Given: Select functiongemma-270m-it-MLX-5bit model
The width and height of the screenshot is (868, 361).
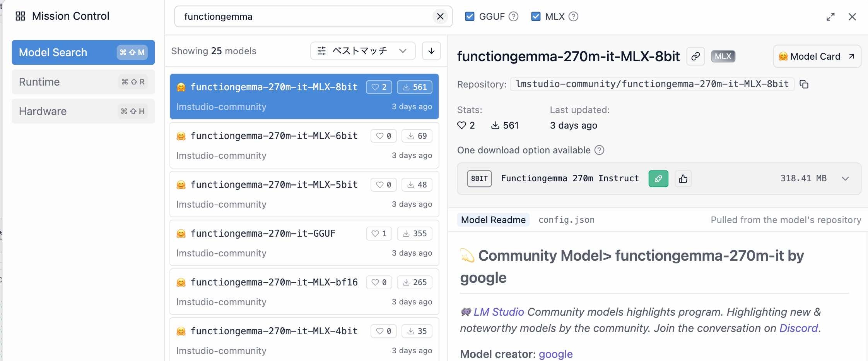Looking at the screenshot, I should tap(304, 194).
